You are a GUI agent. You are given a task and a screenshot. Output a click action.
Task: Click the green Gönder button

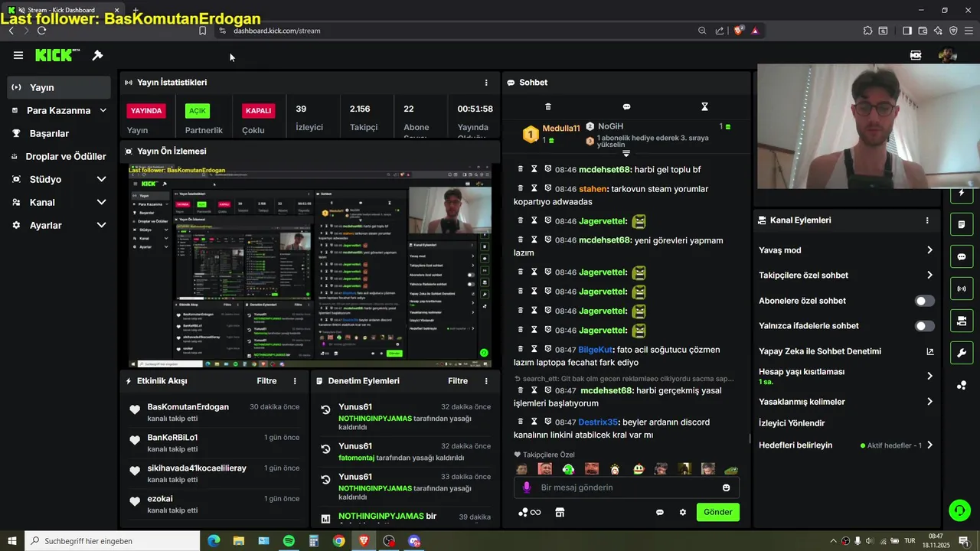pos(718,512)
